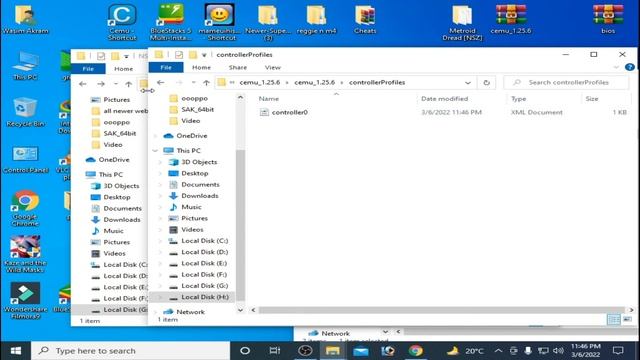Screen dimensions: 640x360
Task: Open the Cheats desktop folder
Action: (x=365, y=20)
